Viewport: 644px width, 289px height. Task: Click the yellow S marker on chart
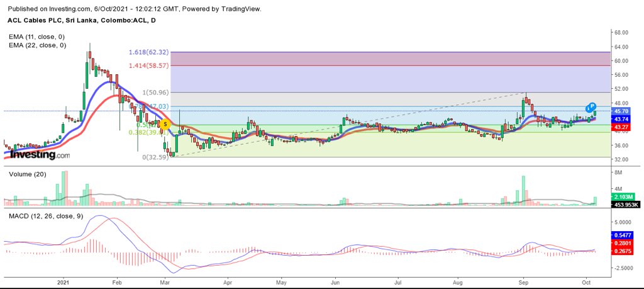point(165,124)
